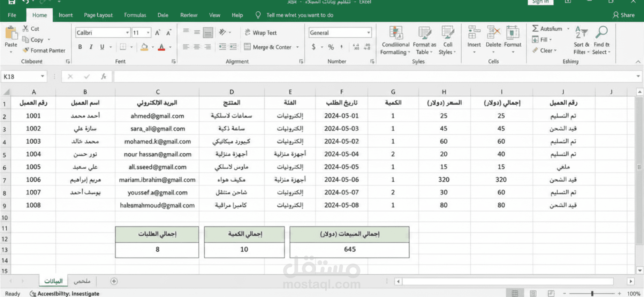Click the Copy icon
644x297 pixels.
25,39
